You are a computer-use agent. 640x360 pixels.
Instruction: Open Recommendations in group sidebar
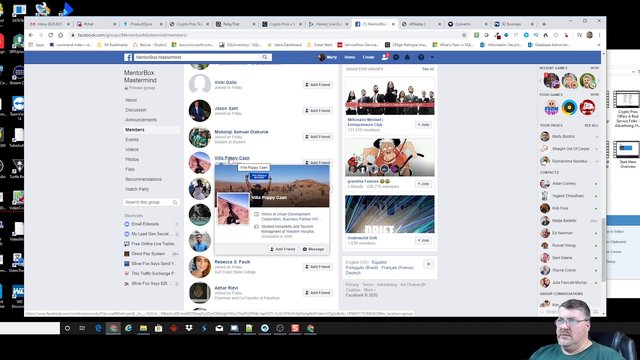pos(143,179)
